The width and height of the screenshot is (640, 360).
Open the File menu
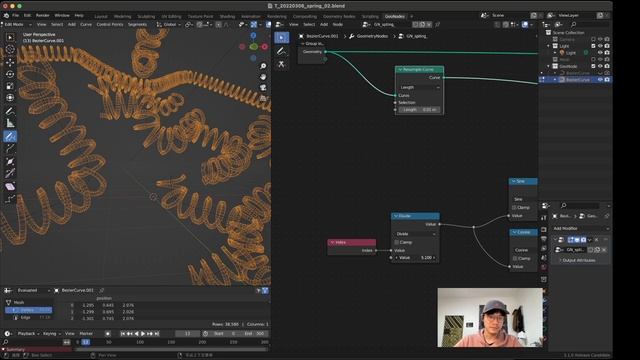16,16
